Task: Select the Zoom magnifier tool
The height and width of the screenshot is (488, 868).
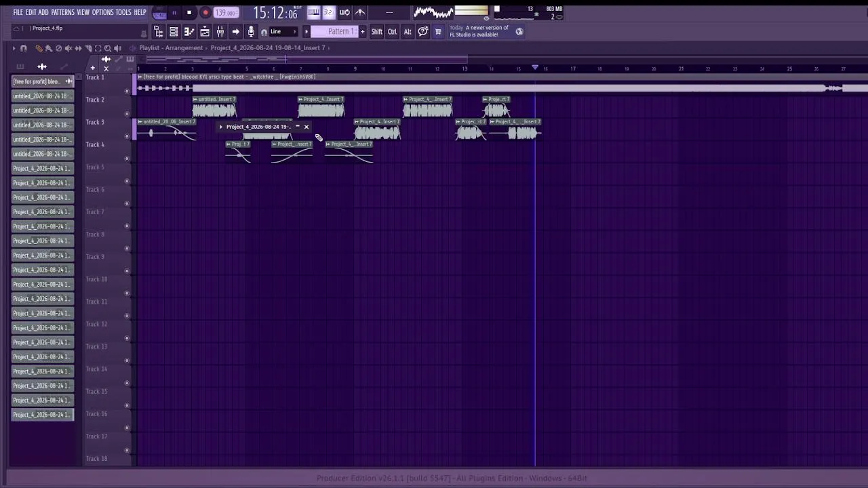Action: pyautogui.click(x=108, y=48)
